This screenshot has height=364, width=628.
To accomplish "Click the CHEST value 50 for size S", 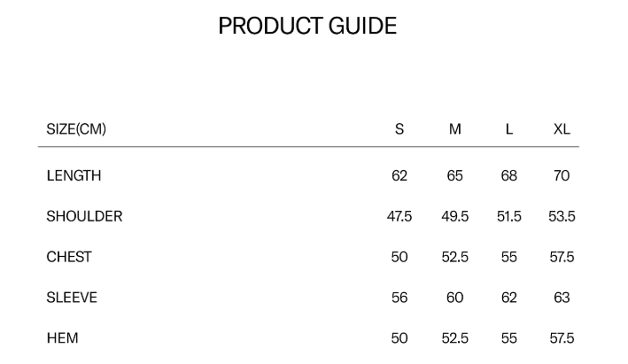I will click(399, 257).
